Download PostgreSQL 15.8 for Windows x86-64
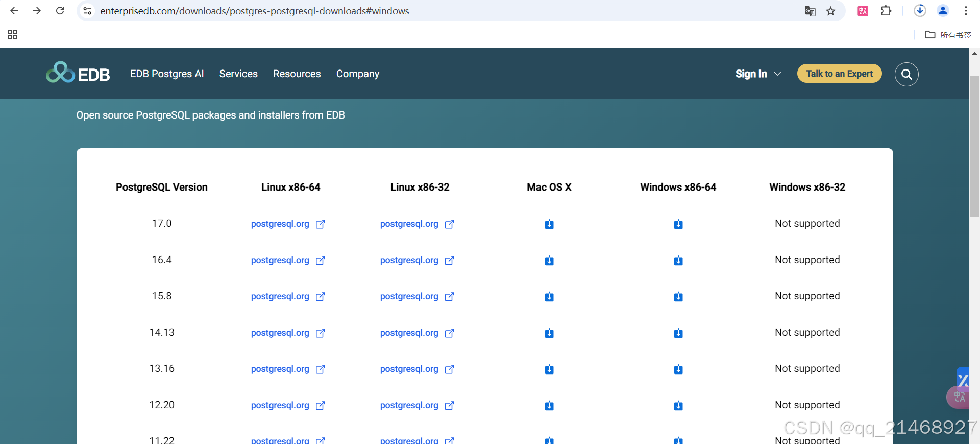 (678, 297)
